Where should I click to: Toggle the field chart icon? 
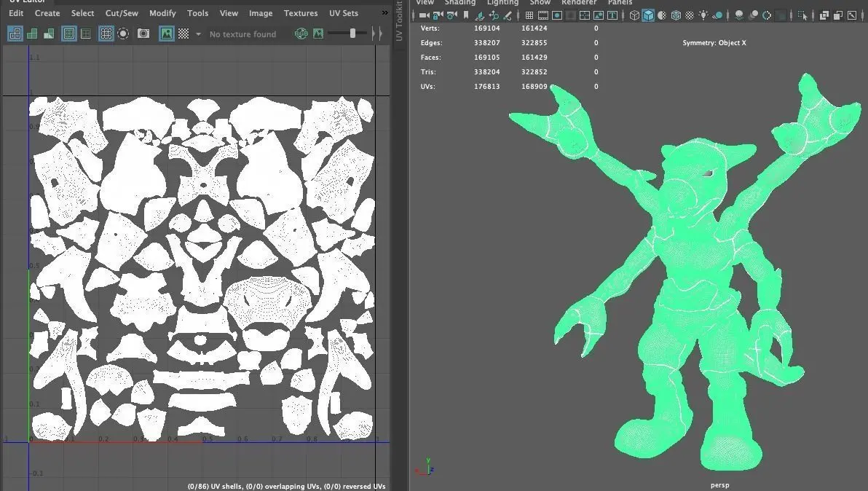(x=585, y=15)
